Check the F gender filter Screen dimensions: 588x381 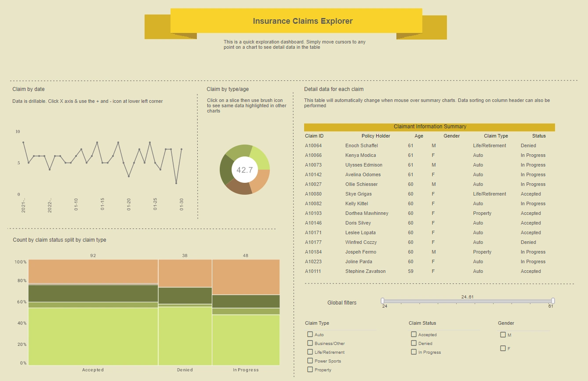click(x=503, y=348)
